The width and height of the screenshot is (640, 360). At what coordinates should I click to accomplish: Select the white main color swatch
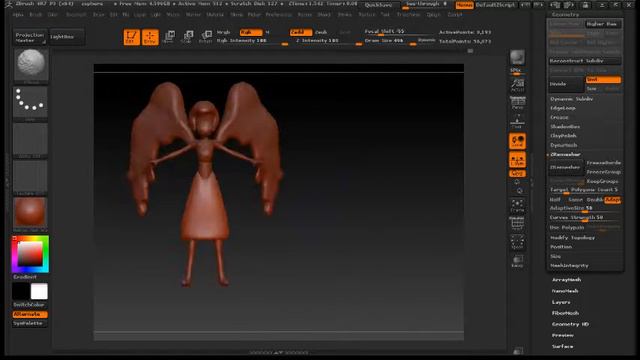39,291
